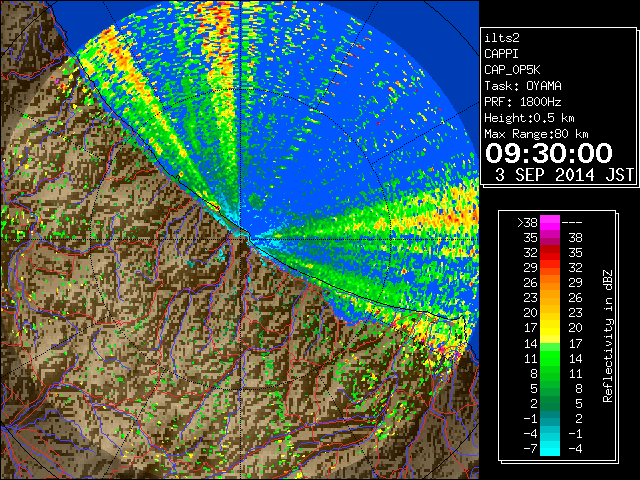Click the -7 legend label

tap(530, 449)
